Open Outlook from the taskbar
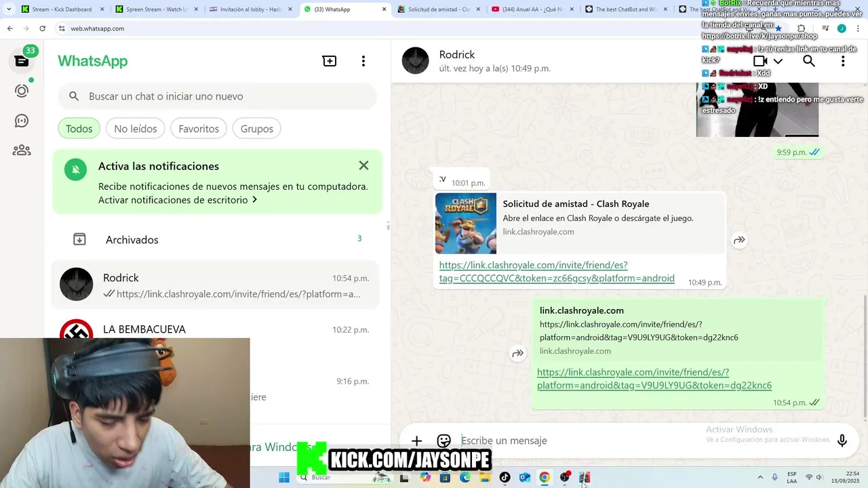The width and height of the screenshot is (868, 488). click(x=524, y=478)
